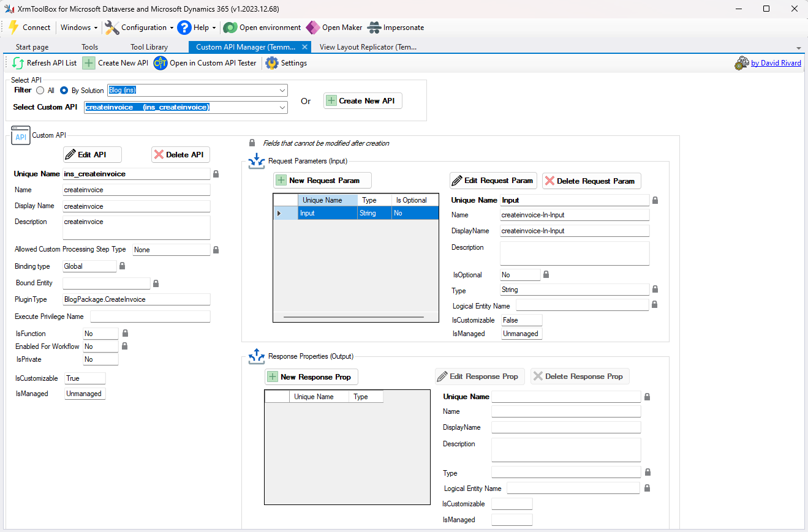808x532 pixels.
Task: Click the Impersonate icon
Action: [374, 28]
